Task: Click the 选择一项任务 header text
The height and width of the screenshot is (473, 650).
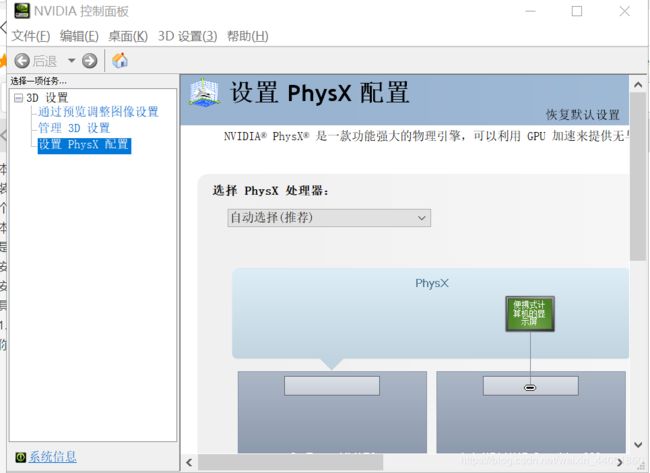Action: (x=38, y=81)
